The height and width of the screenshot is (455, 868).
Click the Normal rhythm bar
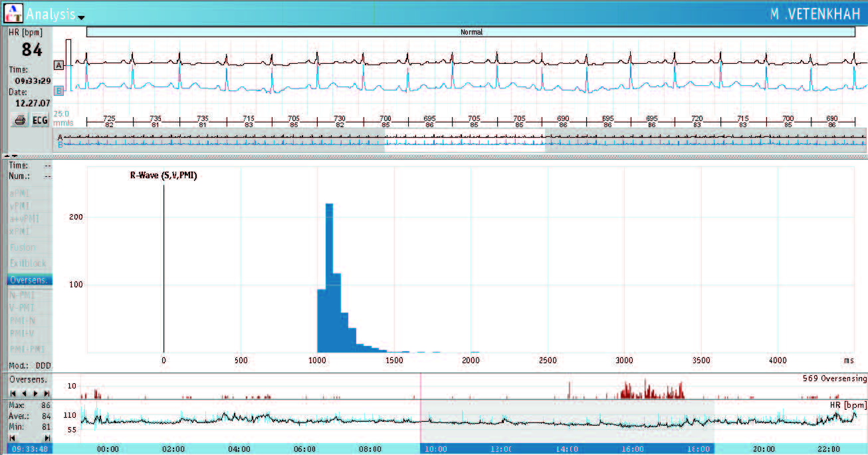(471, 32)
